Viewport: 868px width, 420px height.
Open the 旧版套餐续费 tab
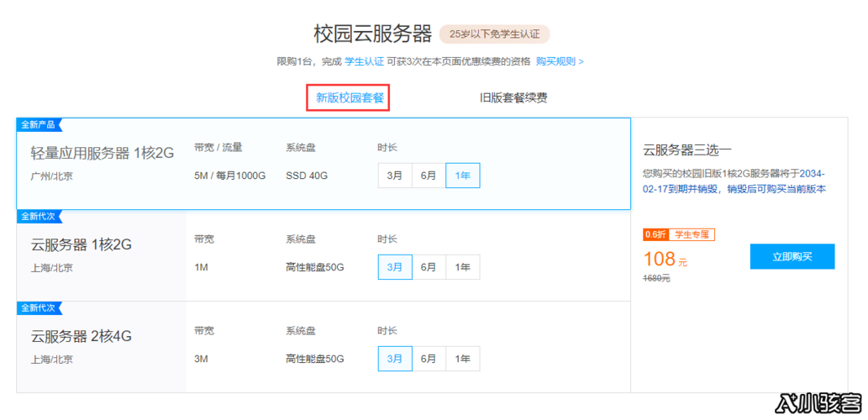tap(513, 98)
